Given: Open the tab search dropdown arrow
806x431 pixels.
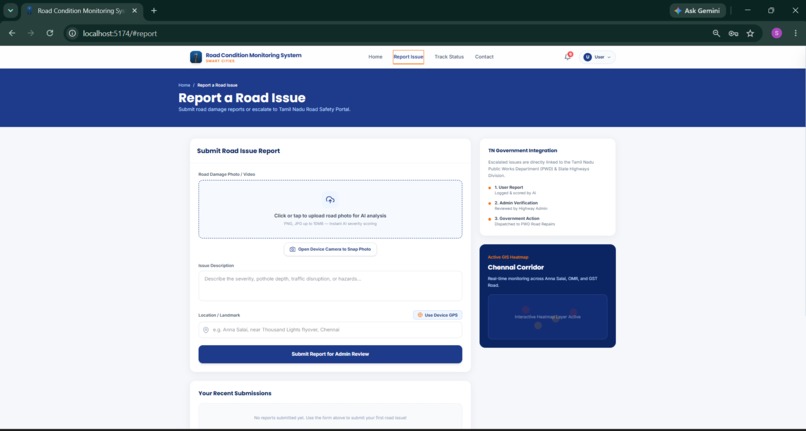Looking at the screenshot, I should (10, 11).
